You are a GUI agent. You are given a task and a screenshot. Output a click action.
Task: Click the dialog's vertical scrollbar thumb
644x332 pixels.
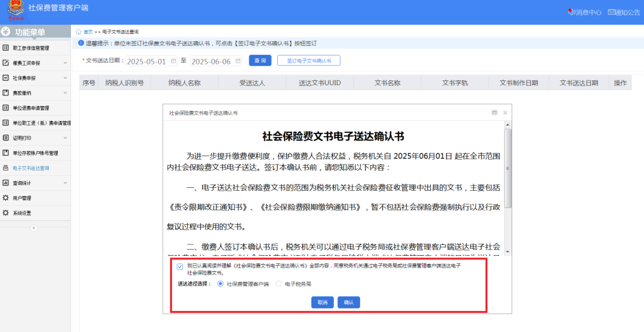(507, 168)
